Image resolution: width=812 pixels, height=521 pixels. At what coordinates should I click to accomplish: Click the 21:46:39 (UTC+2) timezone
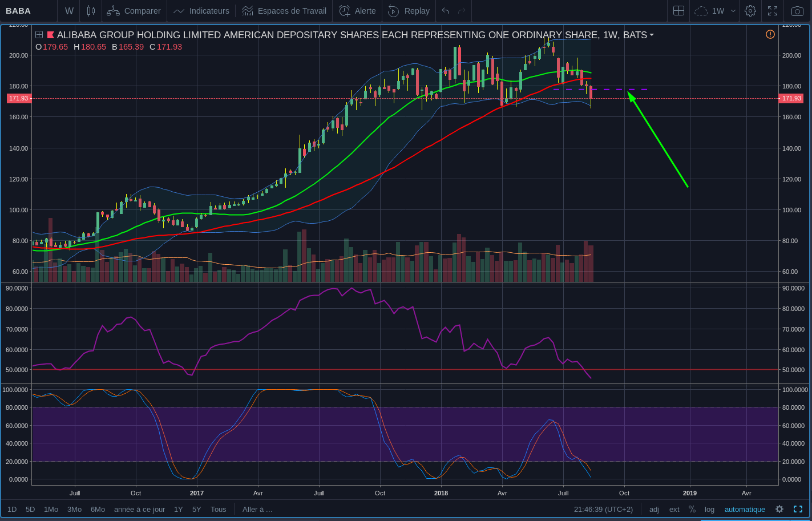click(604, 509)
